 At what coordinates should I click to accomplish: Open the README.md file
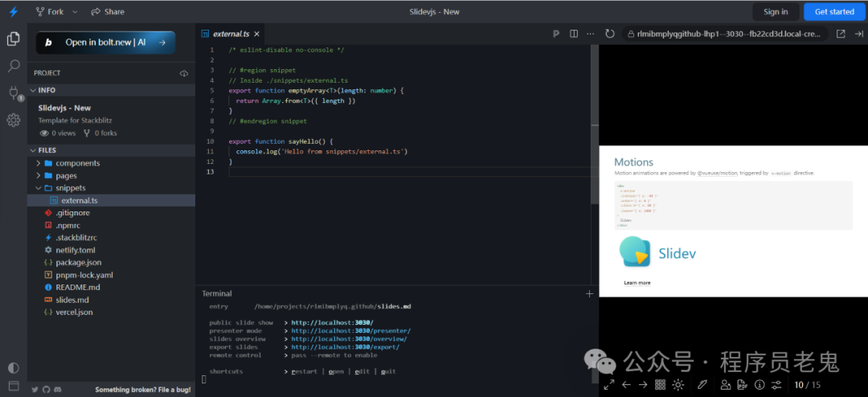pyautogui.click(x=111, y=288)
